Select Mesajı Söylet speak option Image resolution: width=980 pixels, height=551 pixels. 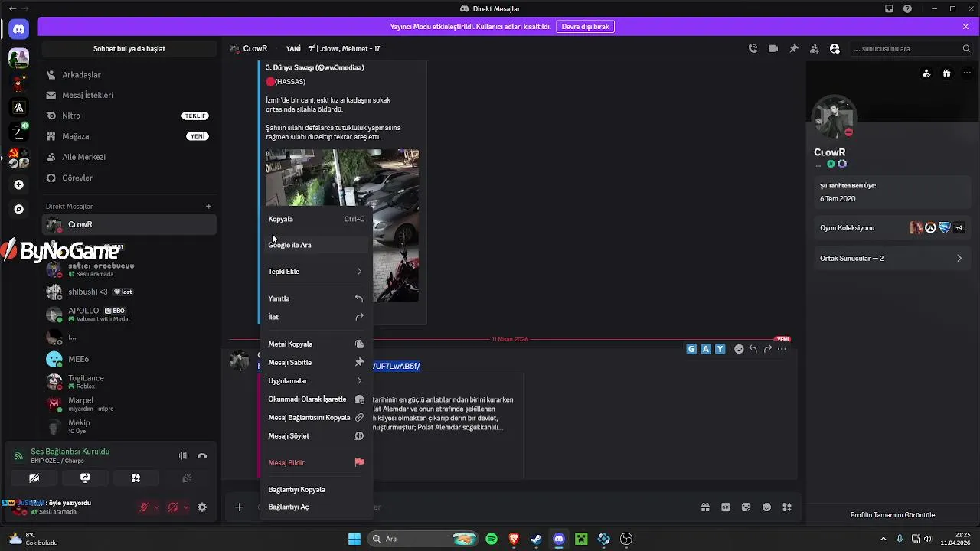[316, 436]
